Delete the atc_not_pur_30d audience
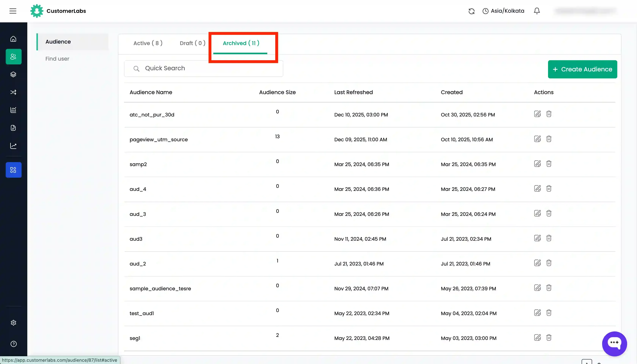The height and width of the screenshot is (364, 637). (549, 114)
